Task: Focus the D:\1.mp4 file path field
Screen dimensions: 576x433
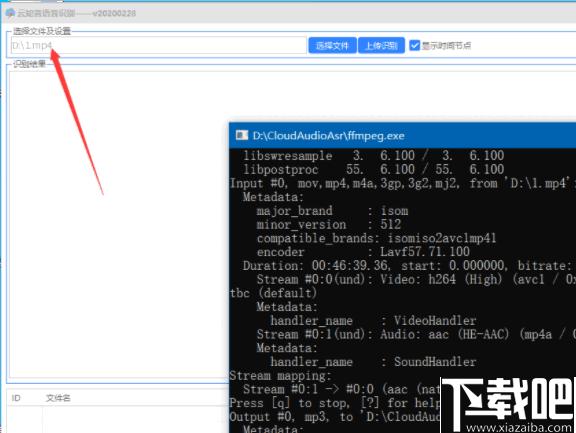Action: (x=159, y=45)
